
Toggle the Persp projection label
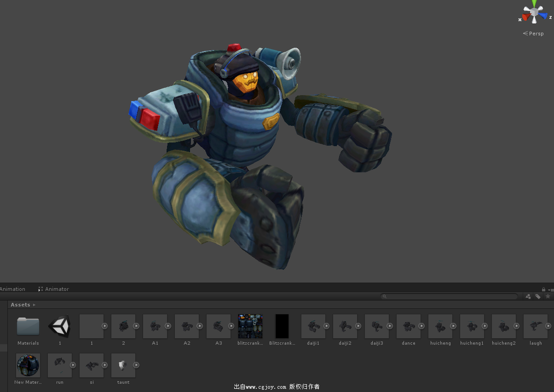533,34
